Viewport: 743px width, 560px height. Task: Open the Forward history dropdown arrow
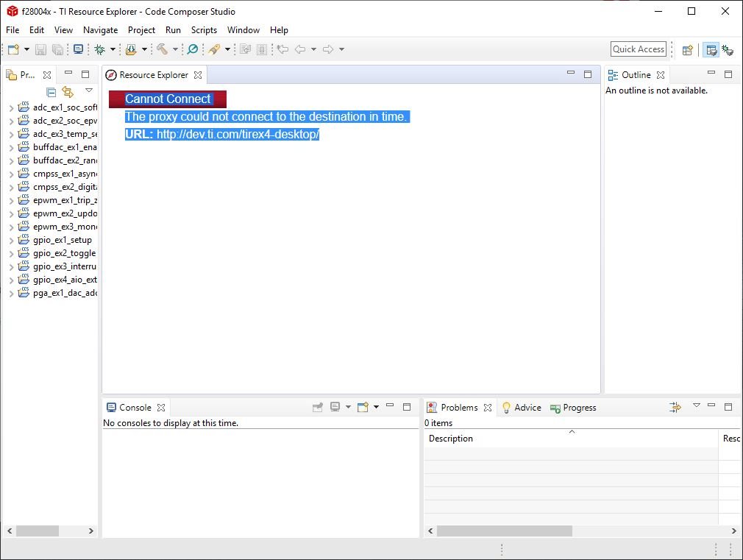click(341, 49)
